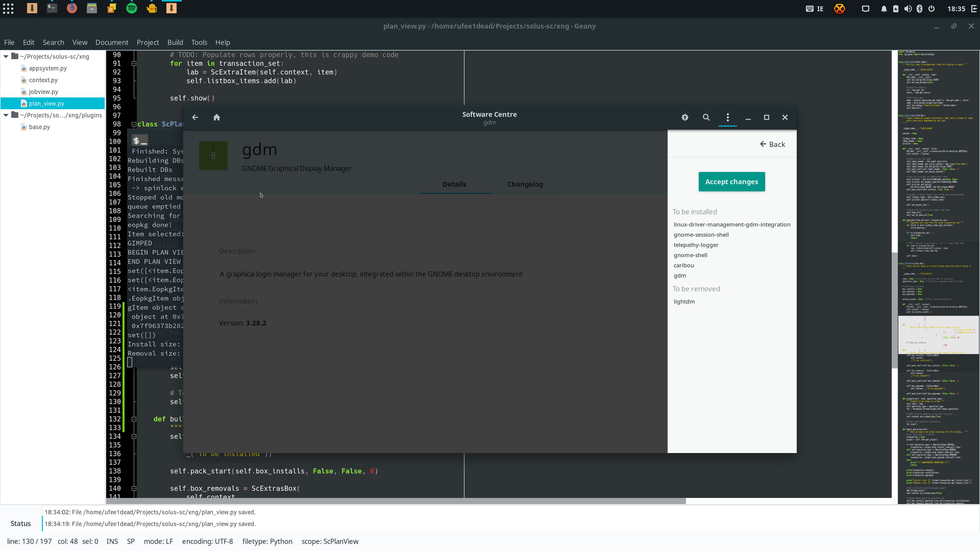Open context.py in the sidebar
Viewport: 980px width, 551px height.
[43, 80]
